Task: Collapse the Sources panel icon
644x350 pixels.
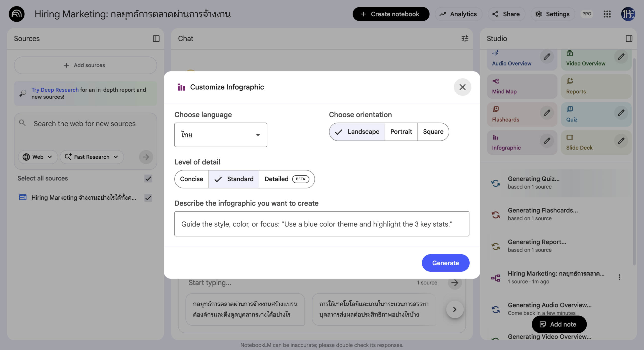Action: pos(156,39)
